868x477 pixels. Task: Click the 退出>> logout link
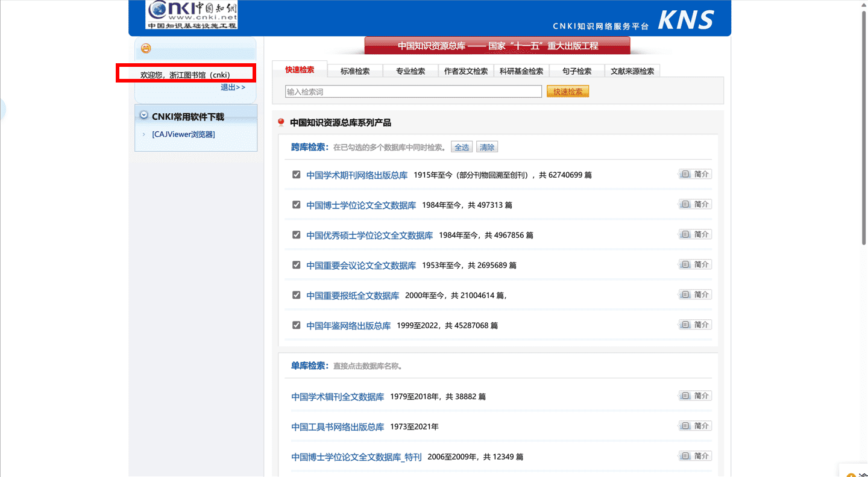tap(233, 87)
